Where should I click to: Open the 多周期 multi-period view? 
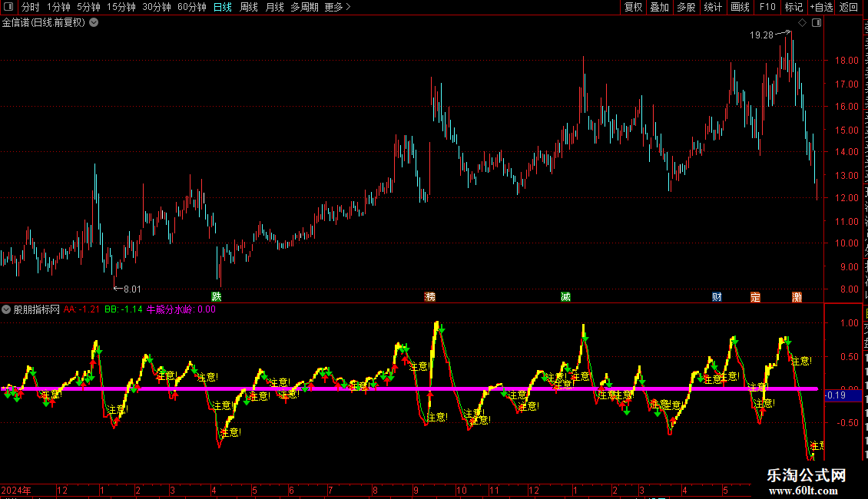[x=304, y=7]
